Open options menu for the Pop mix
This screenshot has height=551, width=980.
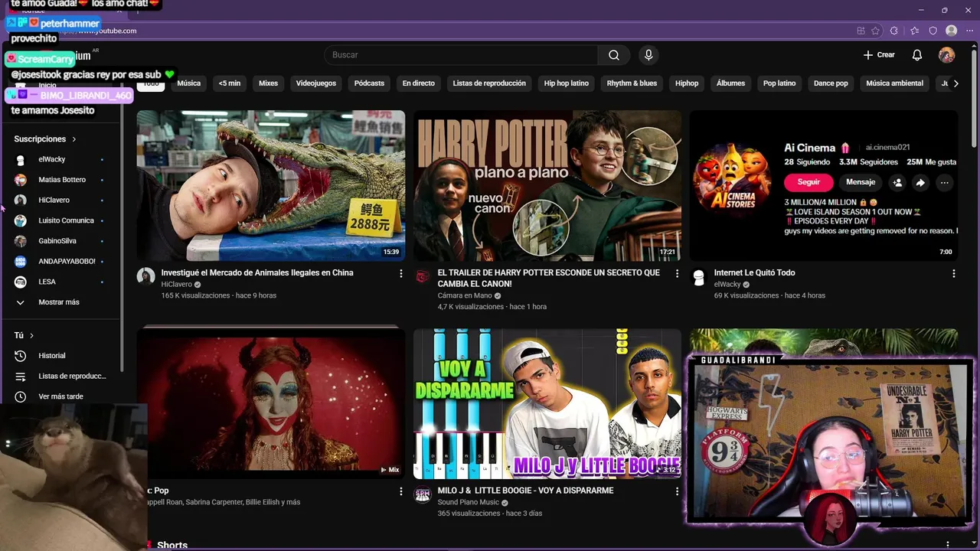(x=400, y=491)
